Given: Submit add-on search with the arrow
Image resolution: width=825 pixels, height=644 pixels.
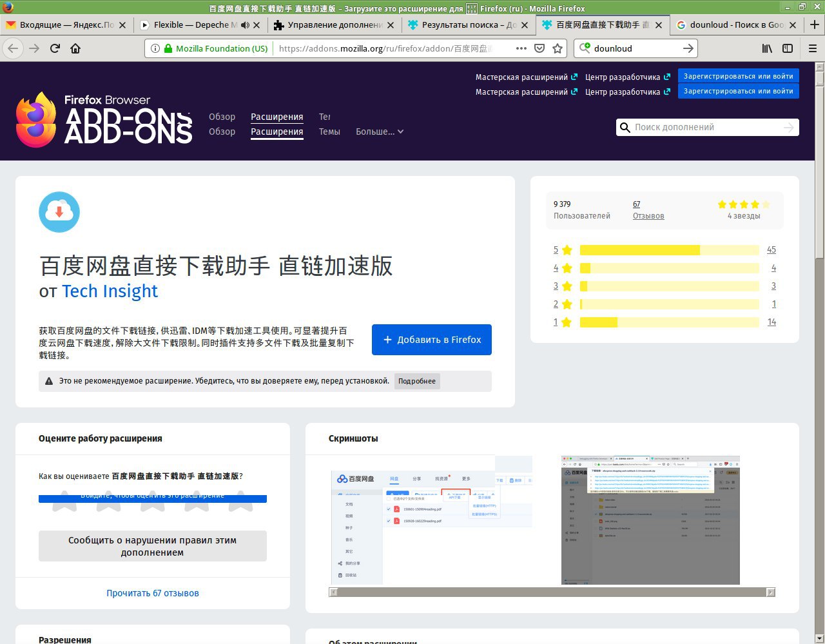Looking at the screenshot, I should coord(788,128).
